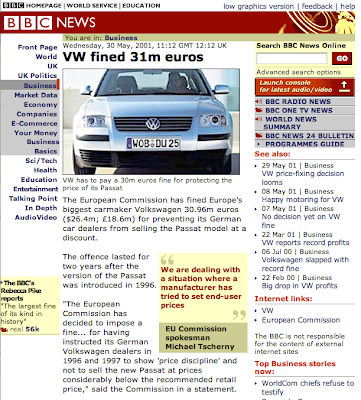This screenshot has height=400, width=361.
Task: Open AudioVideo section
Action: (36, 217)
